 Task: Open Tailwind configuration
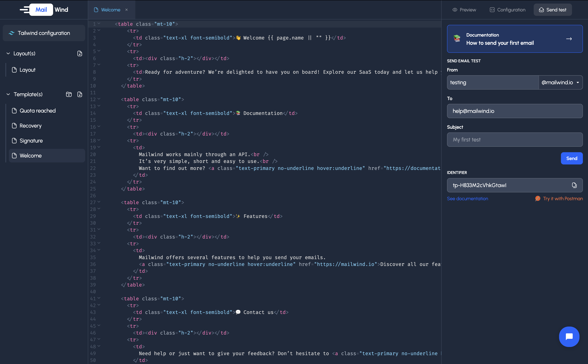[x=44, y=33]
